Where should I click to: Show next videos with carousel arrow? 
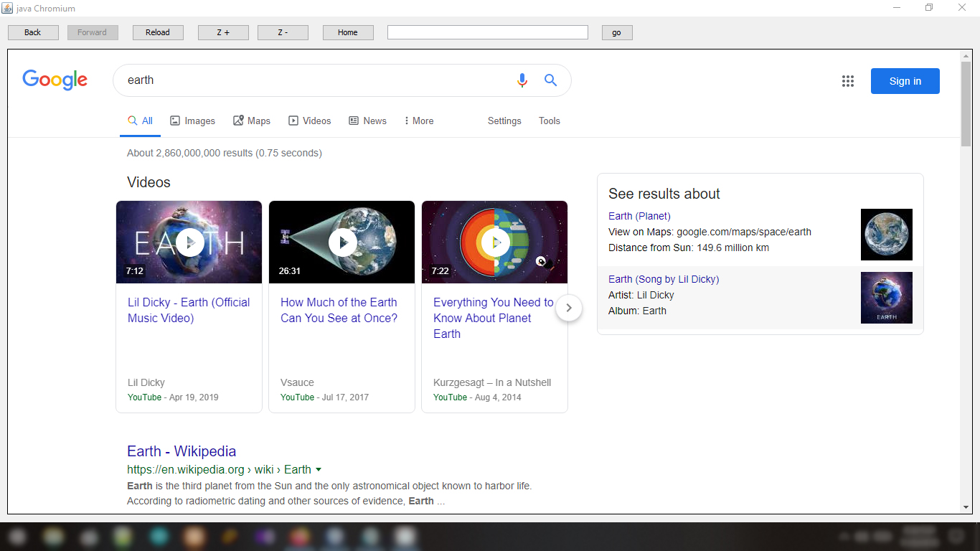click(x=569, y=308)
